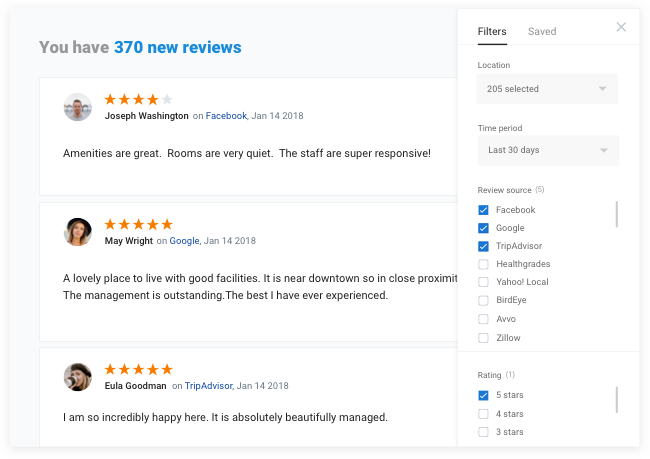Uncheck the Google review source
The width and height of the screenshot is (650, 459).
(x=483, y=228)
